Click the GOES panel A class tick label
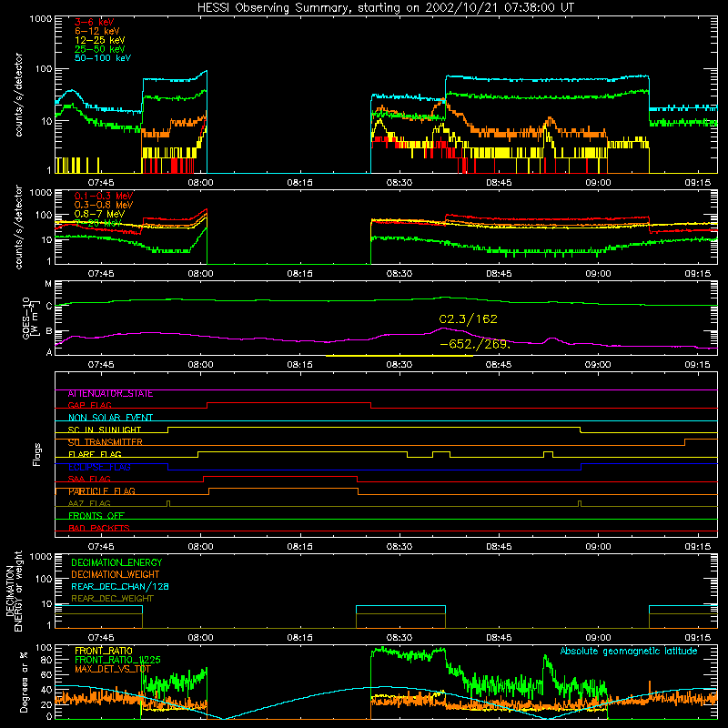This screenshot has width=728, height=728. point(49,352)
